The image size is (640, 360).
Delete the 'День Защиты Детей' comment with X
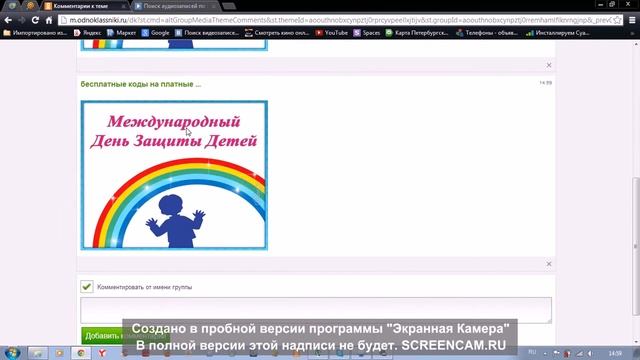point(549,264)
